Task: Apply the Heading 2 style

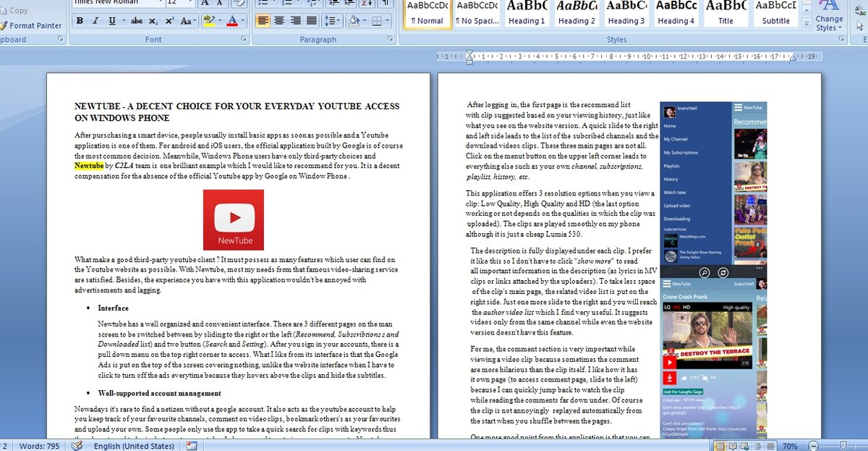Action: tap(576, 14)
